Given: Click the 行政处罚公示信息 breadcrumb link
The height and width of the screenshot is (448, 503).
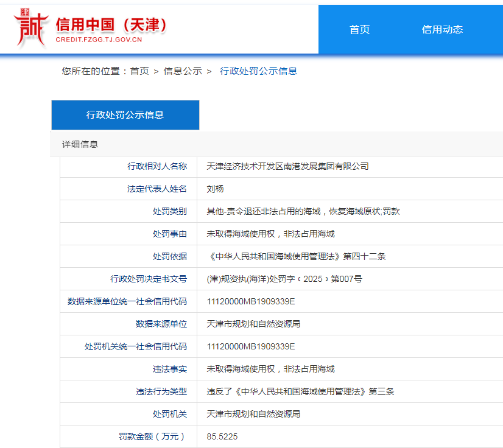Looking at the screenshot, I should (258, 71).
